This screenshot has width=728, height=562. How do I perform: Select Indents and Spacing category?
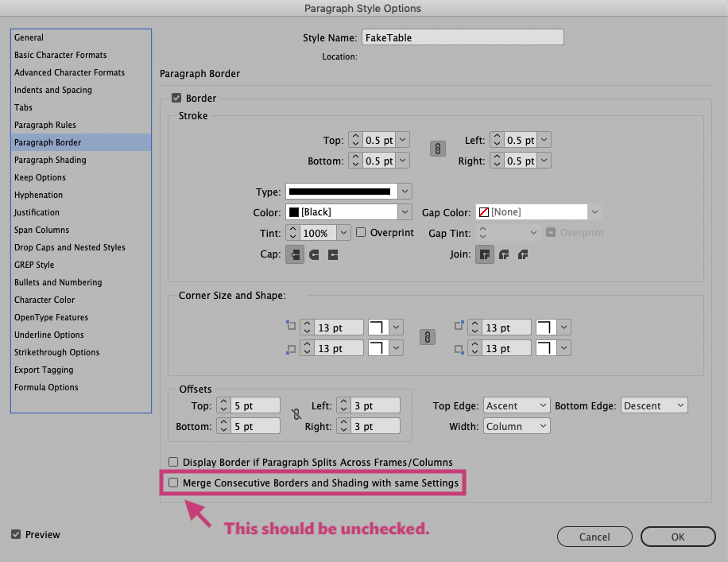coord(53,90)
